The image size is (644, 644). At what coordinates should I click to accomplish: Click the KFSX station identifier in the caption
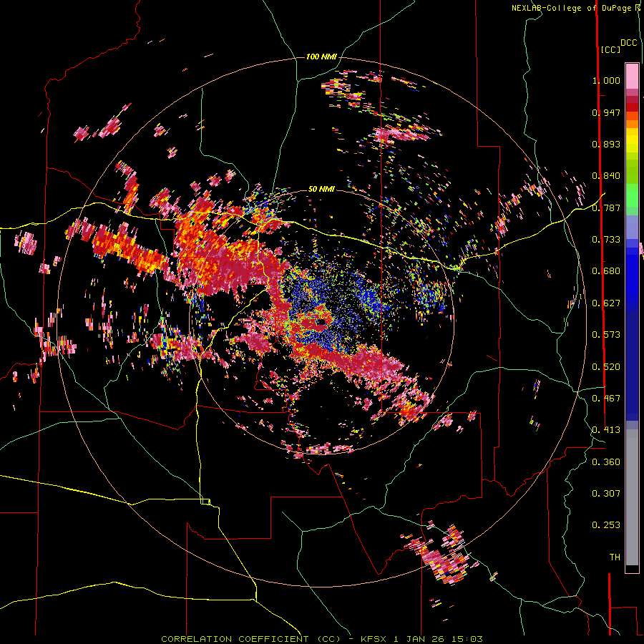click(374, 639)
